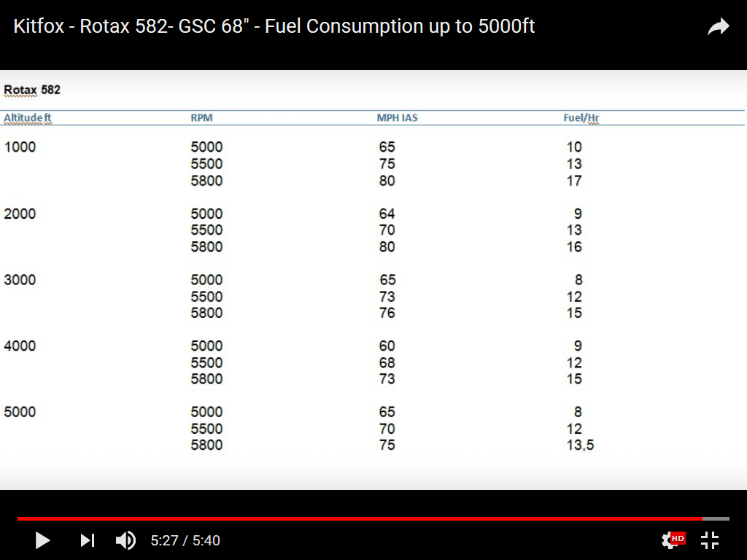
Task: Open the Kitfox Rotax 582 video title
Action: tap(274, 27)
